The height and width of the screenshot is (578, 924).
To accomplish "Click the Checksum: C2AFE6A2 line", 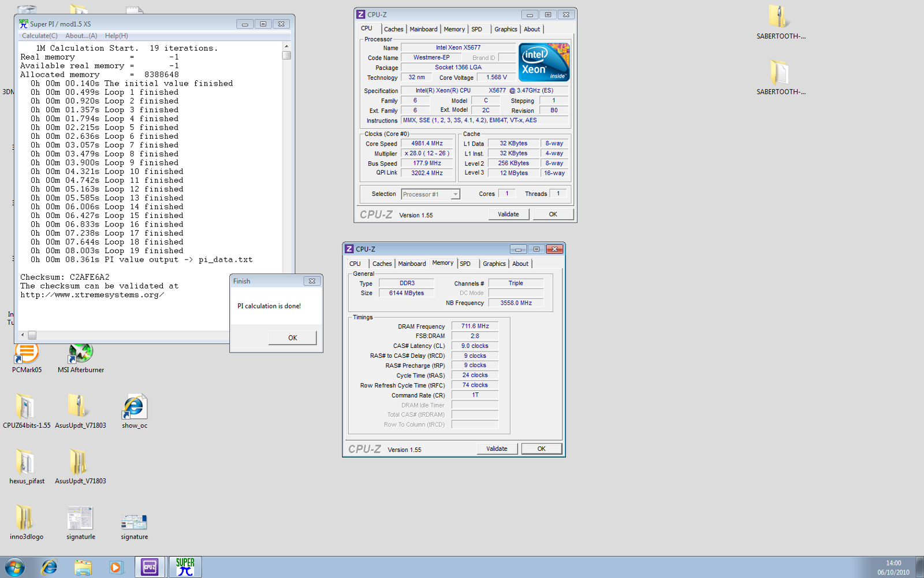I will [x=65, y=277].
